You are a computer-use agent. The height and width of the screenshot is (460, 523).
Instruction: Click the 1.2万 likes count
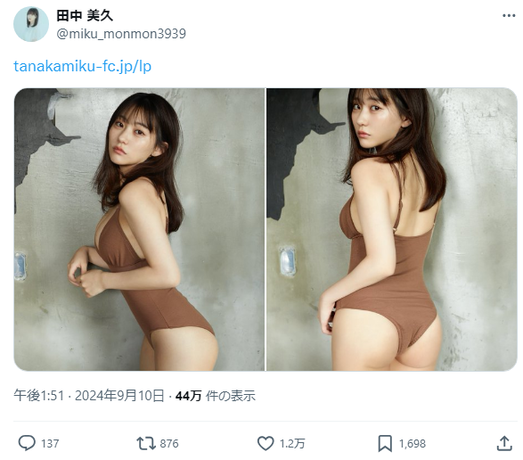[x=292, y=444]
